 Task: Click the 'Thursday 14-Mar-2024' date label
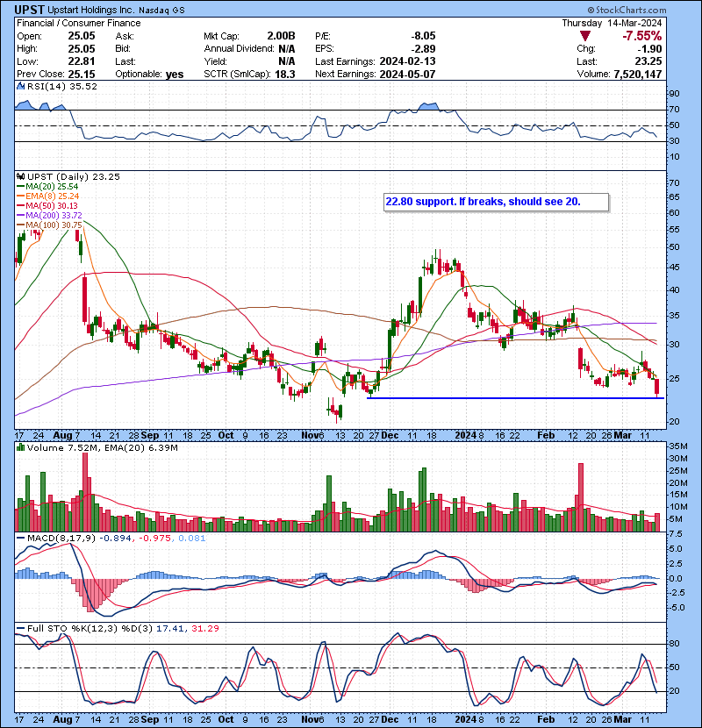612,23
